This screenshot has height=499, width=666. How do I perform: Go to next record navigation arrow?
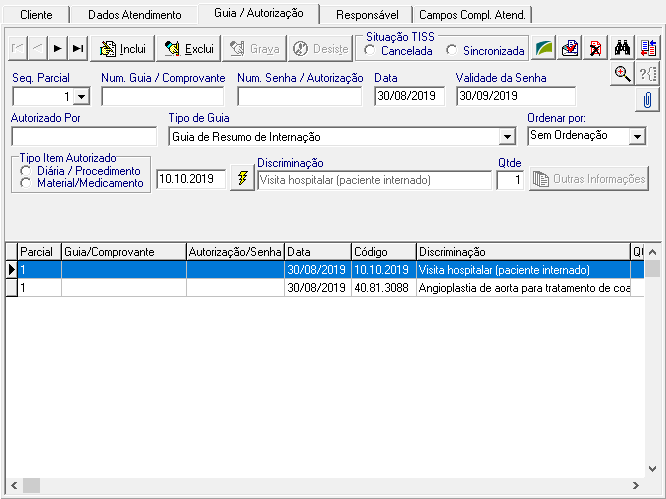point(58,48)
